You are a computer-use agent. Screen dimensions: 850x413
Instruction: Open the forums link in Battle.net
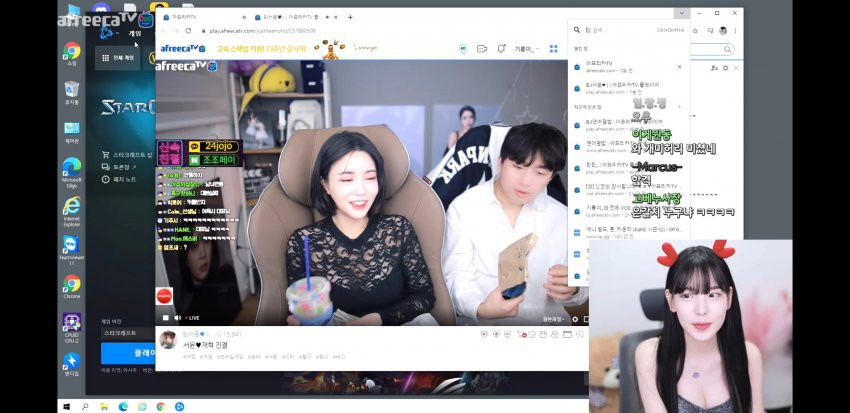119,167
